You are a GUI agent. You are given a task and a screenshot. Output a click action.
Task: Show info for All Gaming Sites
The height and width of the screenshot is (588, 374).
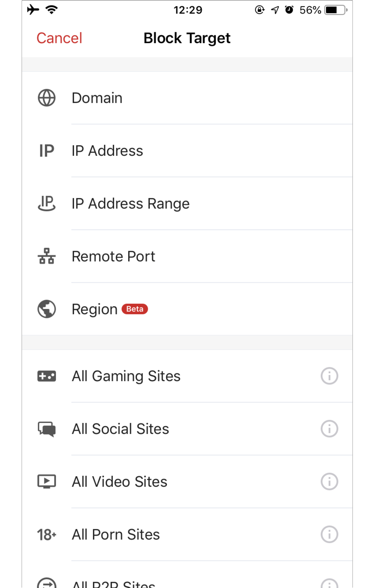329,376
